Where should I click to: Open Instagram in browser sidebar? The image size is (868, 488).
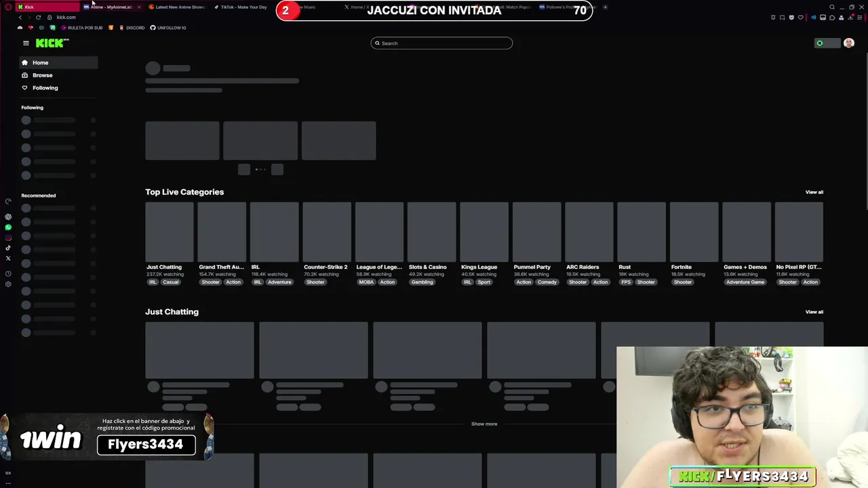8,237
